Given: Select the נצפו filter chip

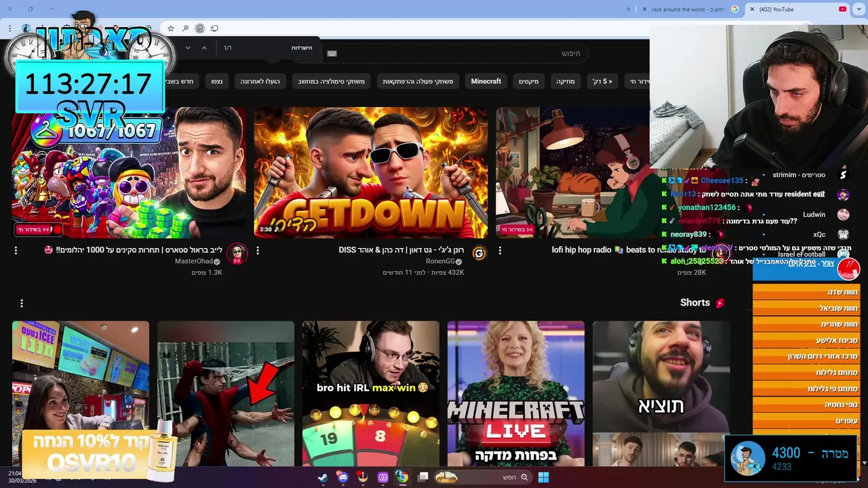Looking at the screenshot, I should [217, 81].
